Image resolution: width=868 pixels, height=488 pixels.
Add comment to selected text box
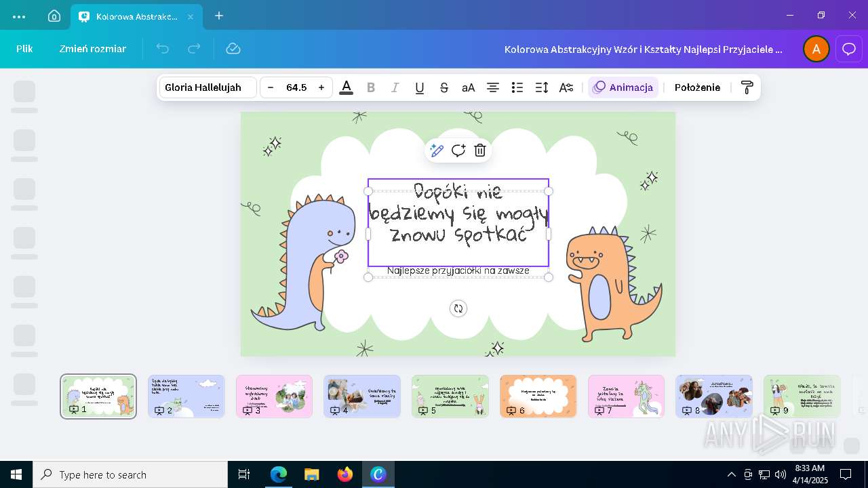pos(458,150)
